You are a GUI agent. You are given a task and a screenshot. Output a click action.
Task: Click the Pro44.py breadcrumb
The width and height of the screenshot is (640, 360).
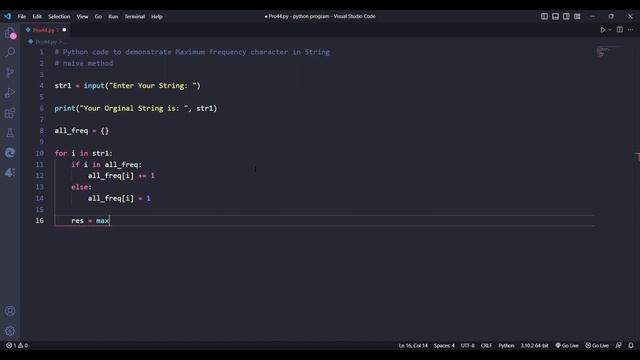(46, 42)
